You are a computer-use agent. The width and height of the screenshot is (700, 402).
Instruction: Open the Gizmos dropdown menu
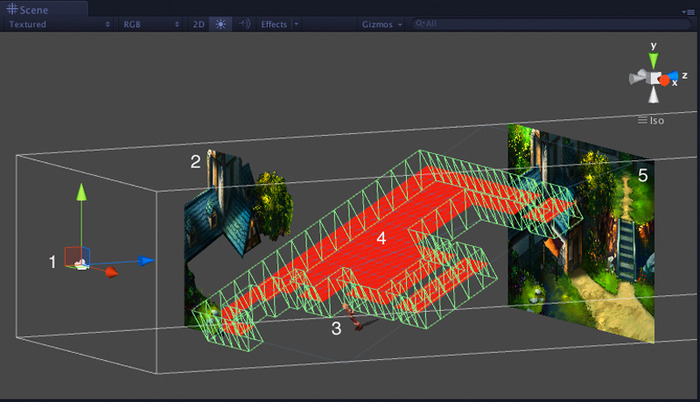[x=382, y=24]
